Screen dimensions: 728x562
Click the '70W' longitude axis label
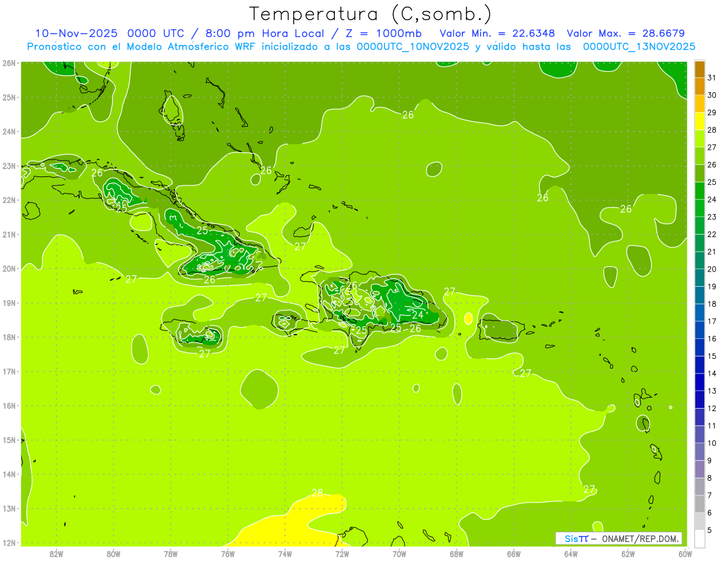pos(399,554)
